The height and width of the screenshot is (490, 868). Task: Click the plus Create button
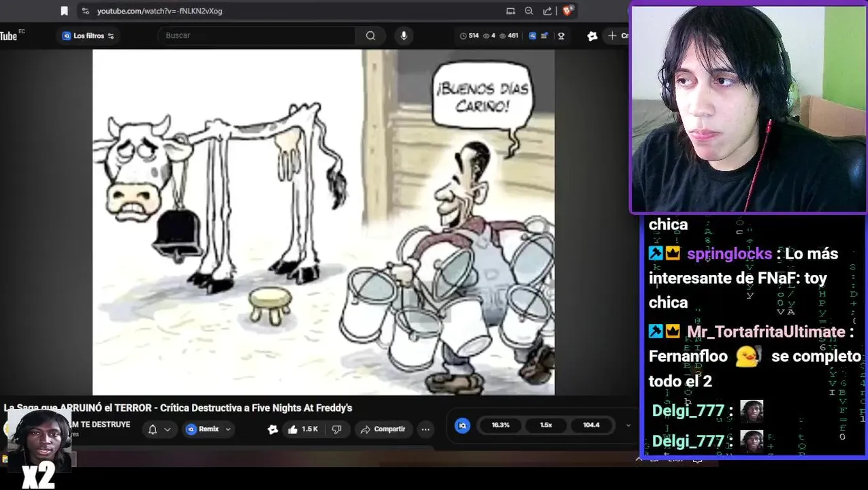pos(617,35)
